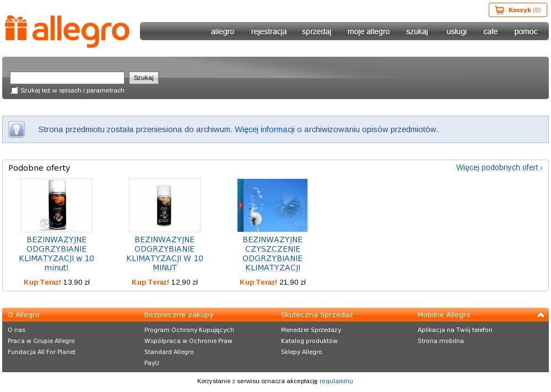Open cafe in the navigation bar
Viewport: 551px width, 392px height.
[490, 31]
